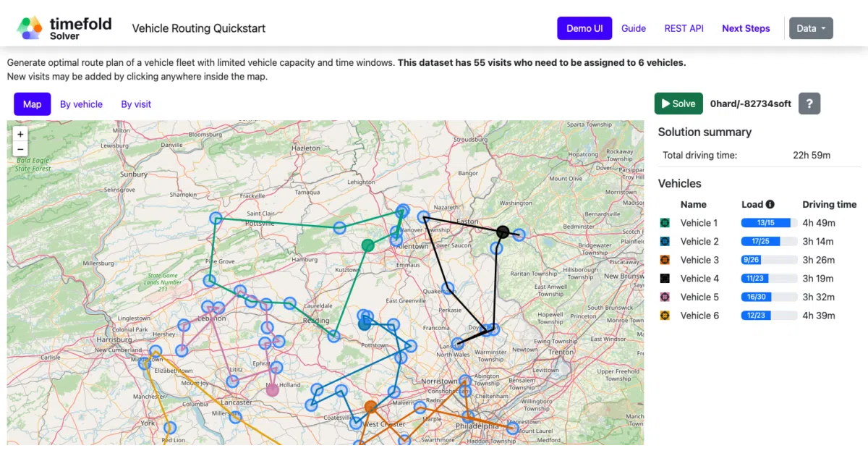The image size is (868, 456).
Task: Click the visit marker right of black depot
Action: tap(519, 234)
